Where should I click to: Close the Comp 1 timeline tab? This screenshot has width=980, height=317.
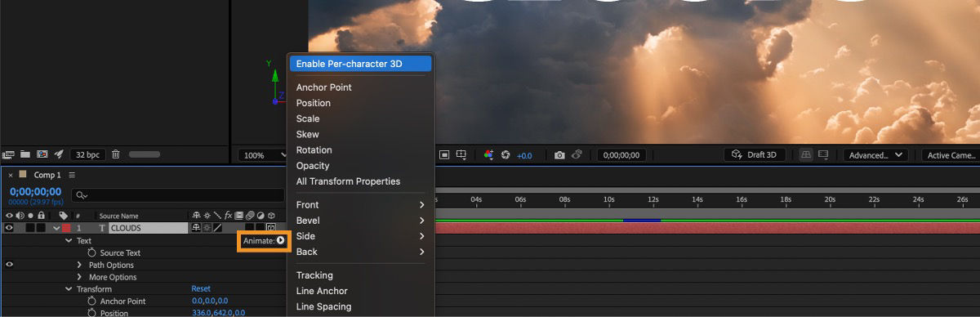[10, 175]
